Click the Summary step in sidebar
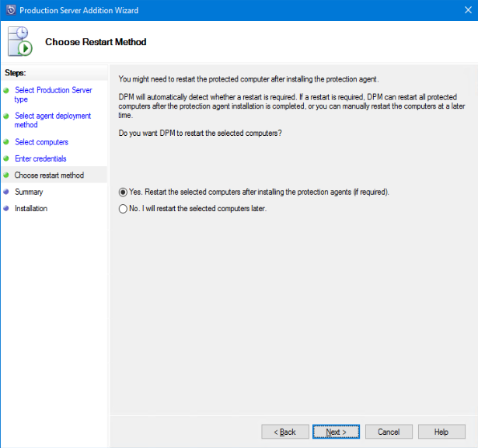The width and height of the screenshot is (478, 448). tap(29, 192)
